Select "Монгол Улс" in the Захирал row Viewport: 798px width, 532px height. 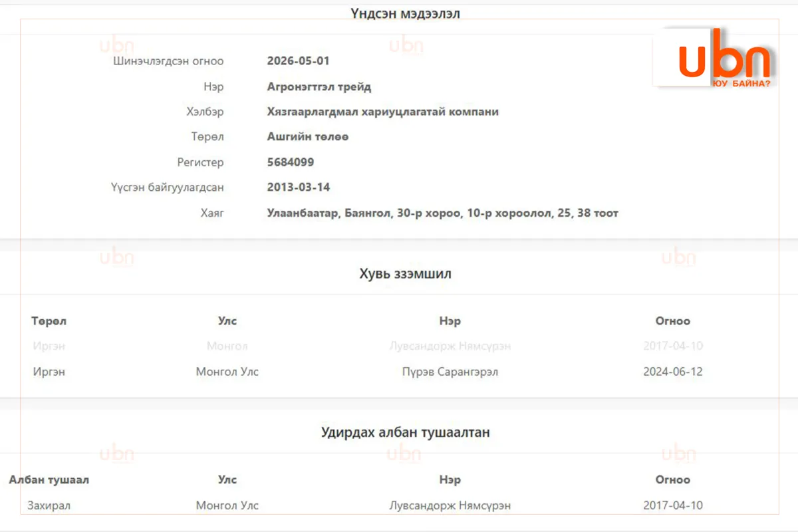(227, 505)
